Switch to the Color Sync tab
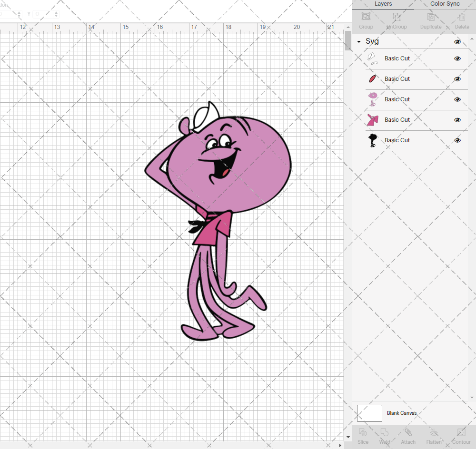The height and width of the screenshot is (449, 476). 445,4
